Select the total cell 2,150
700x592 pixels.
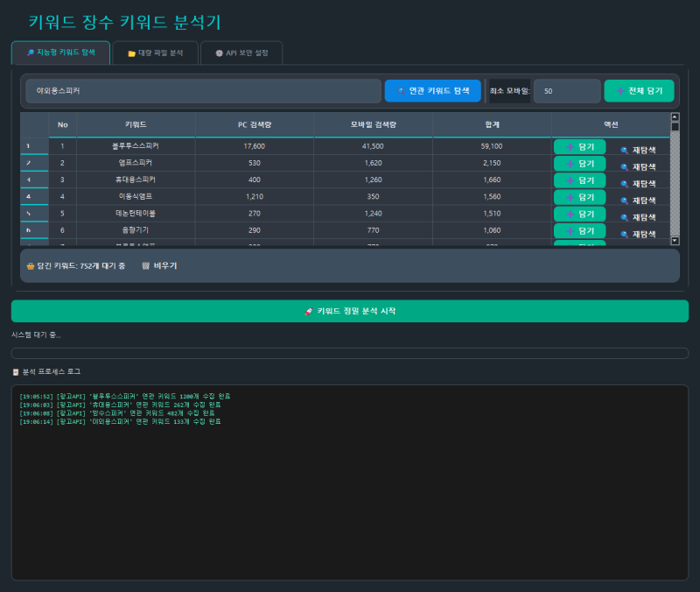coord(492,163)
